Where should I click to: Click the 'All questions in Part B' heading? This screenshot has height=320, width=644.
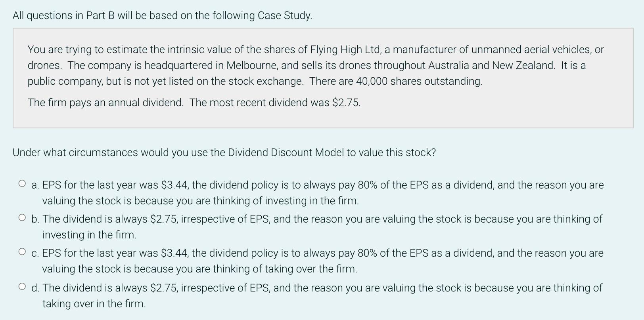[162, 15]
